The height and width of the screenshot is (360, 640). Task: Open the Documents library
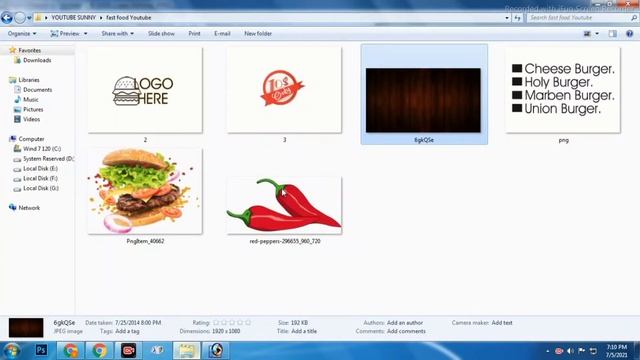click(x=37, y=89)
